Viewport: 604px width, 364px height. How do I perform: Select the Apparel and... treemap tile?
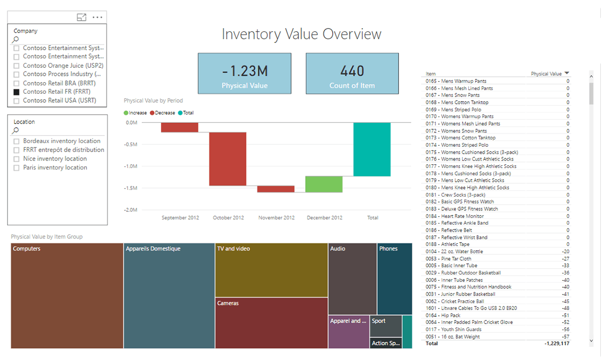point(349,332)
